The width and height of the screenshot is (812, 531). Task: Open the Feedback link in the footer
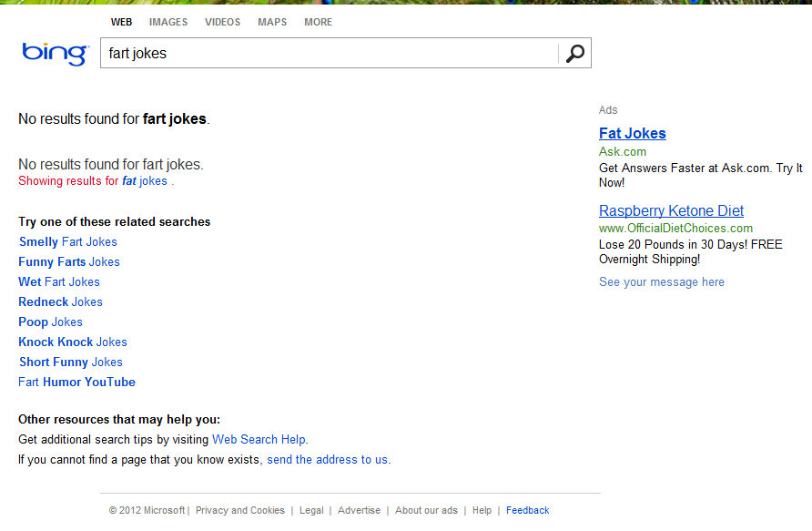pyautogui.click(x=527, y=510)
